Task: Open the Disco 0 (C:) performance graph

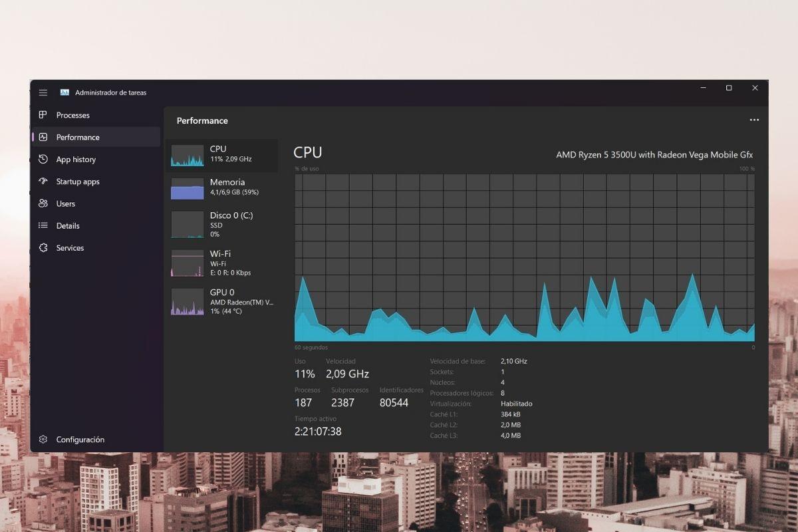Action: [223, 224]
